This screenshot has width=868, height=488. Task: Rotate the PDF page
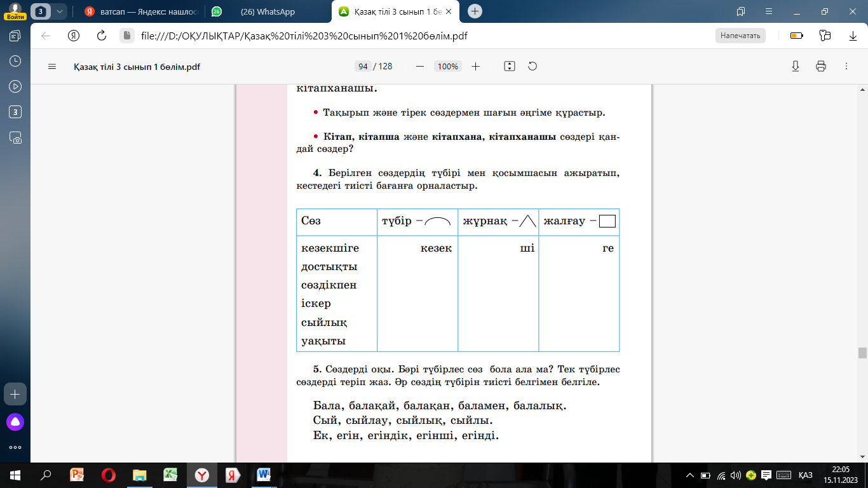coord(532,66)
